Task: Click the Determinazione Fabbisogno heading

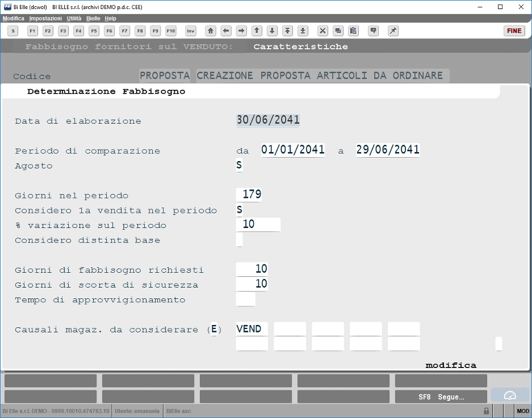Action: 106,91
